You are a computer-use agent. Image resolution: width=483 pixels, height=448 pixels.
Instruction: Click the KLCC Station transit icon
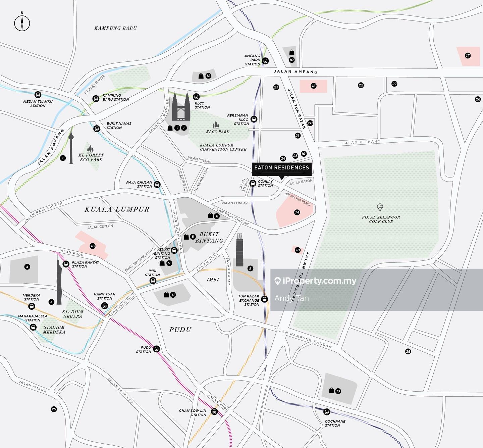[197, 96]
